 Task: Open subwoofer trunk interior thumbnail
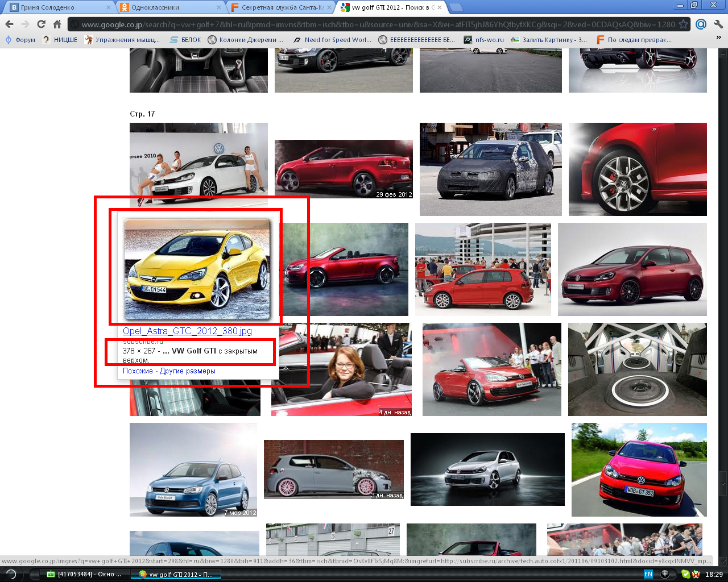(x=638, y=369)
